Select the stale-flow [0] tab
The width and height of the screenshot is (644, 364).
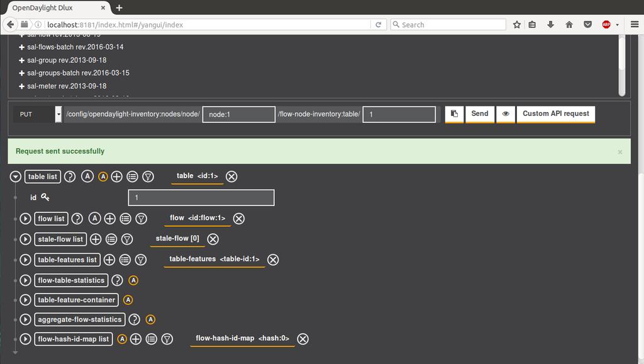[x=177, y=239]
